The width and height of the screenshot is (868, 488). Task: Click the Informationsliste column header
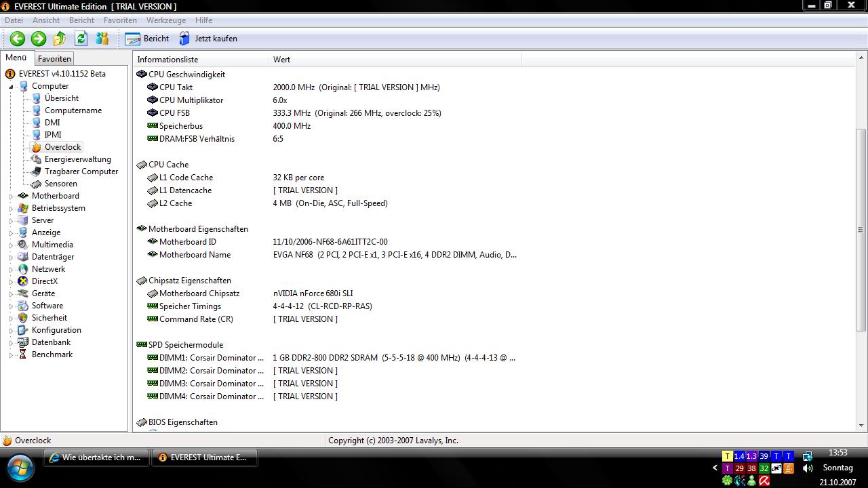tap(201, 60)
